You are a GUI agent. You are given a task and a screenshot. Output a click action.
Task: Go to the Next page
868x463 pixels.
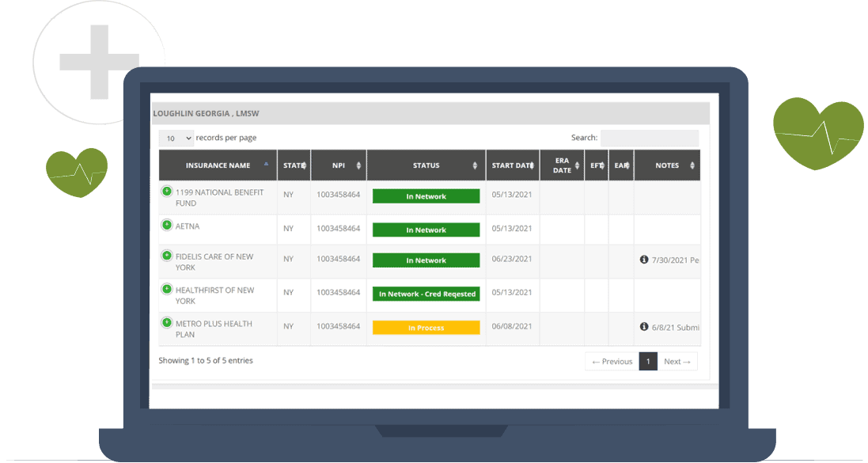click(x=677, y=362)
